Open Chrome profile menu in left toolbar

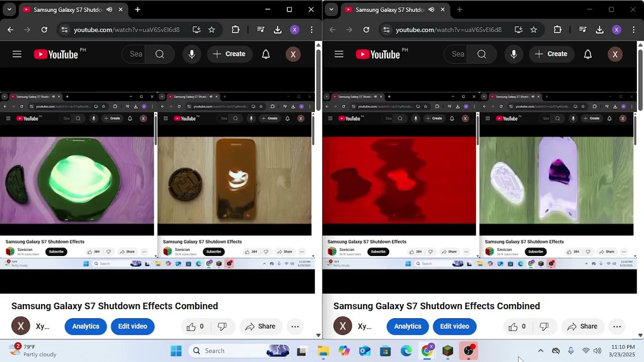click(x=295, y=30)
